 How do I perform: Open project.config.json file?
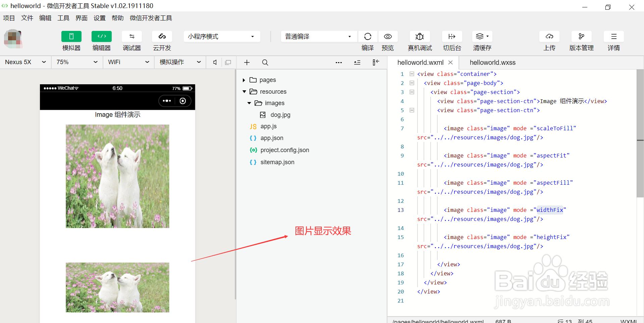tap(284, 150)
